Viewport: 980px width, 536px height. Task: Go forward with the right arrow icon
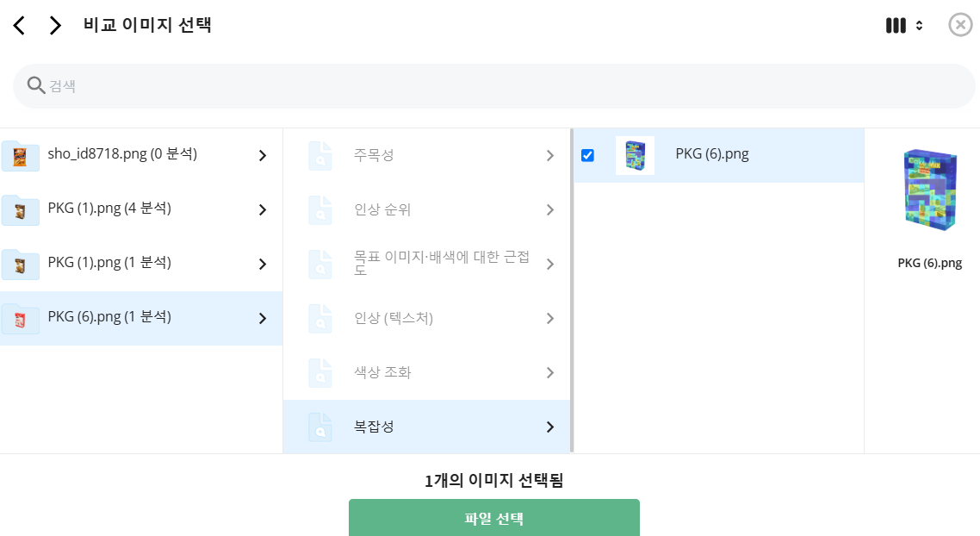(x=55, y=26)
